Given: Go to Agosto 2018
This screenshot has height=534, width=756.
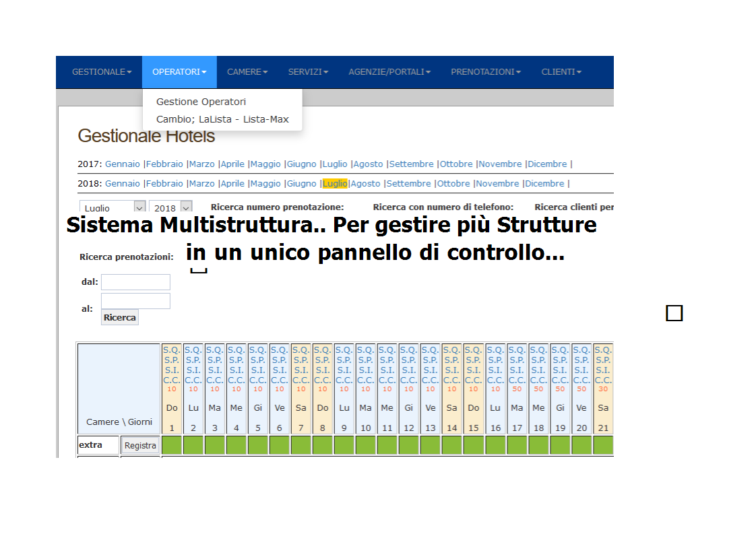Looking at the screenshot, I should tap(366, 184).
